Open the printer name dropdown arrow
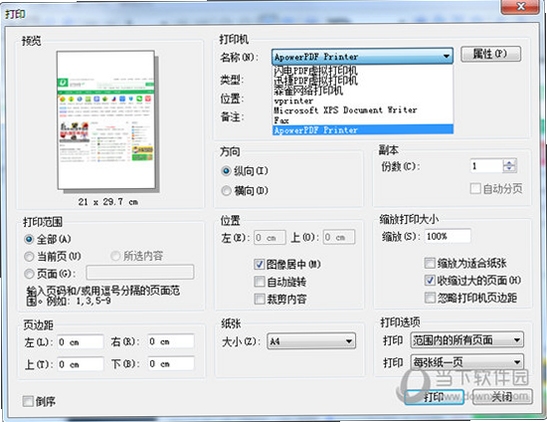The image size is (547, 422). [446, 56]
